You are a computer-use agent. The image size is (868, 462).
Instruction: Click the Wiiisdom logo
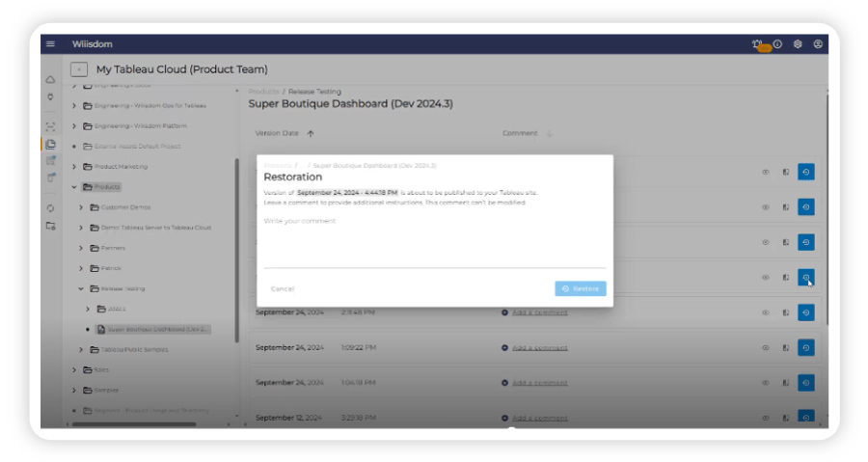pyautogui.click(x=92, y=43)
